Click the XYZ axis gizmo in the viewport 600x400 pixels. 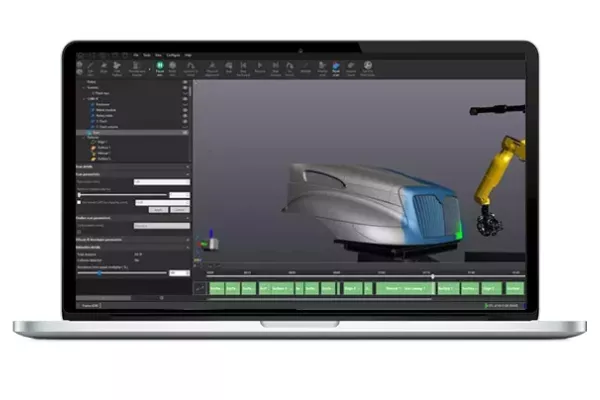[208, 243]
